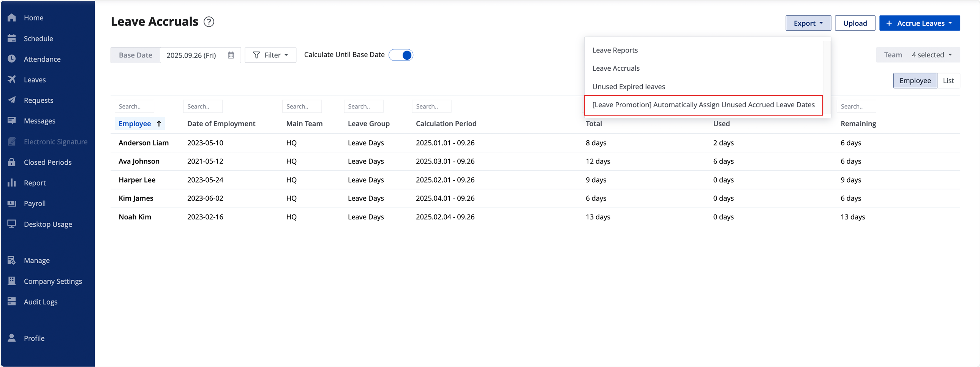Select the Employee view toggle
This screenshot has width=980, height=367.
point(915,81)
